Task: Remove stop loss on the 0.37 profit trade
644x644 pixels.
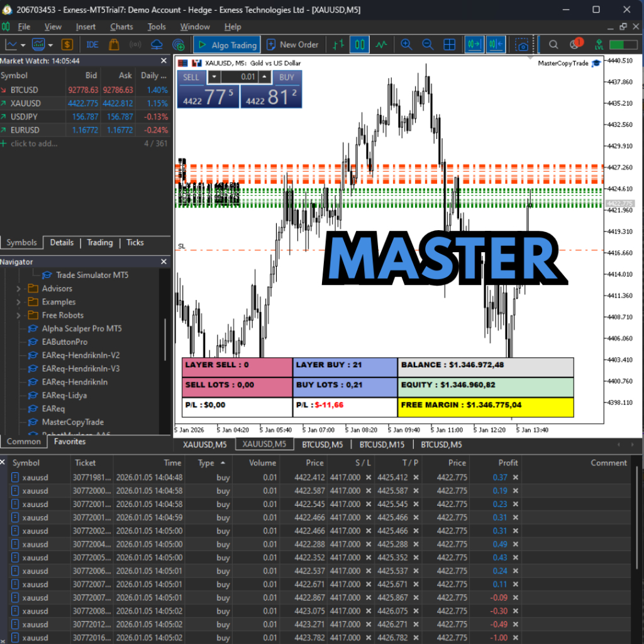Action: [369, 477]
